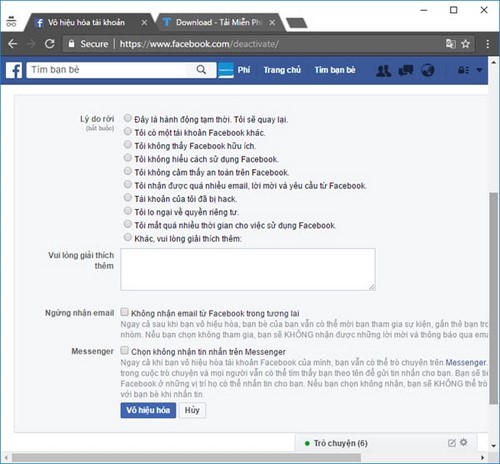Select 'Tôi mất quá nhiều thời gian' option
500x464 pixels.
[x=128, y=224]
